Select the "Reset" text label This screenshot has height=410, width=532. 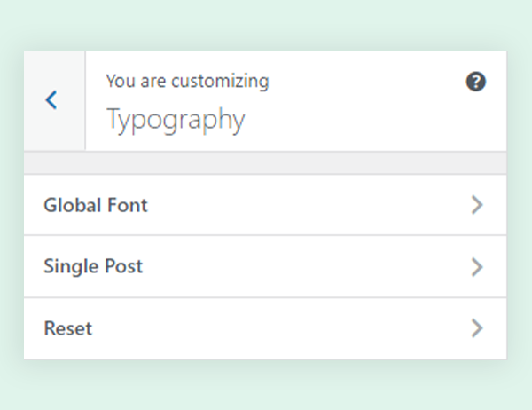pyautogui.click(x=68, y=328)
